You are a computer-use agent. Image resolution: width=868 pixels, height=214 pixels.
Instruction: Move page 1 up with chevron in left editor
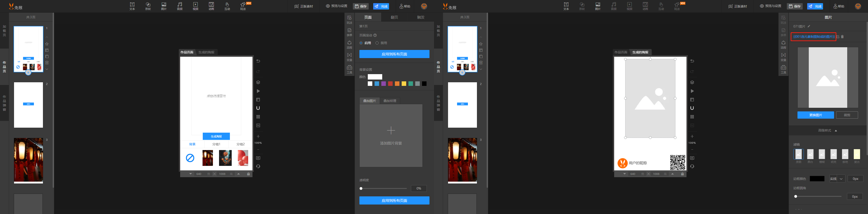(47, 38)
